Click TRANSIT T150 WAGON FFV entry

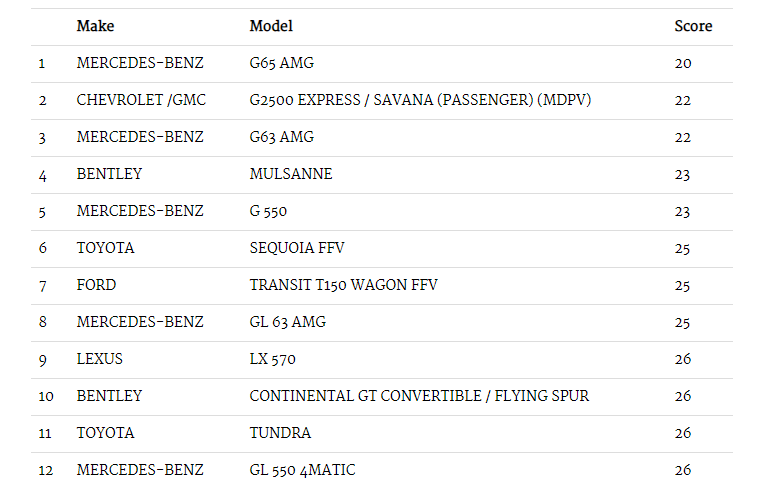point(344,285)
